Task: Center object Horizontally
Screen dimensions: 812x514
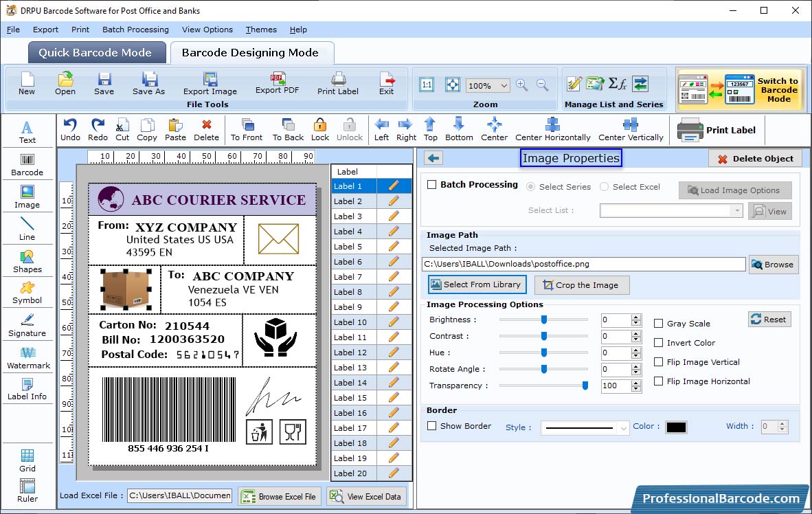Action: click(x=552, y=130)
